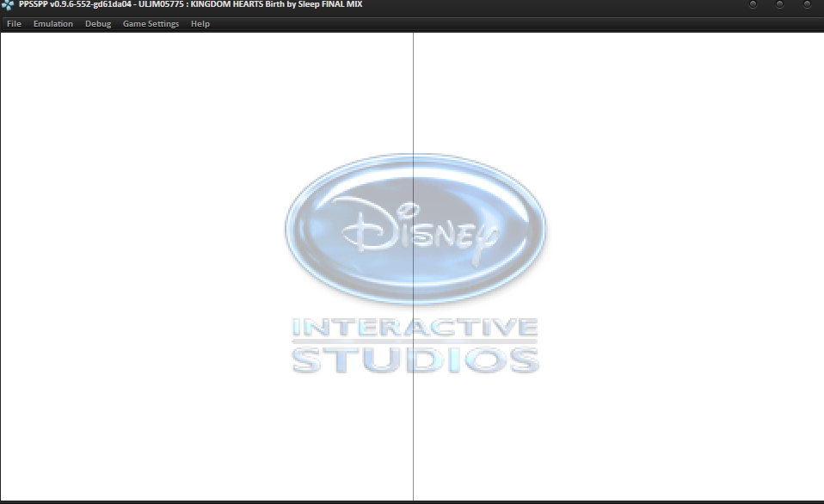Open the Emulation menu

(53, 24)
